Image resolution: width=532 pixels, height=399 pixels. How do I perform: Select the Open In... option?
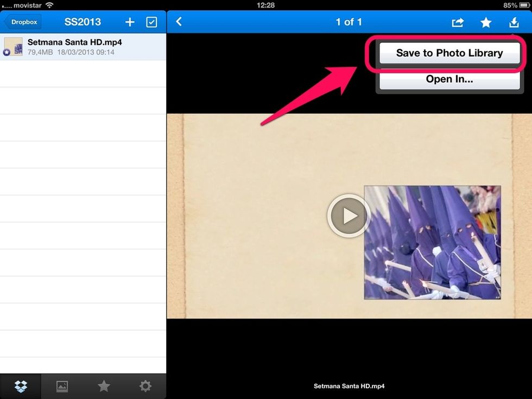pos(449,79)
